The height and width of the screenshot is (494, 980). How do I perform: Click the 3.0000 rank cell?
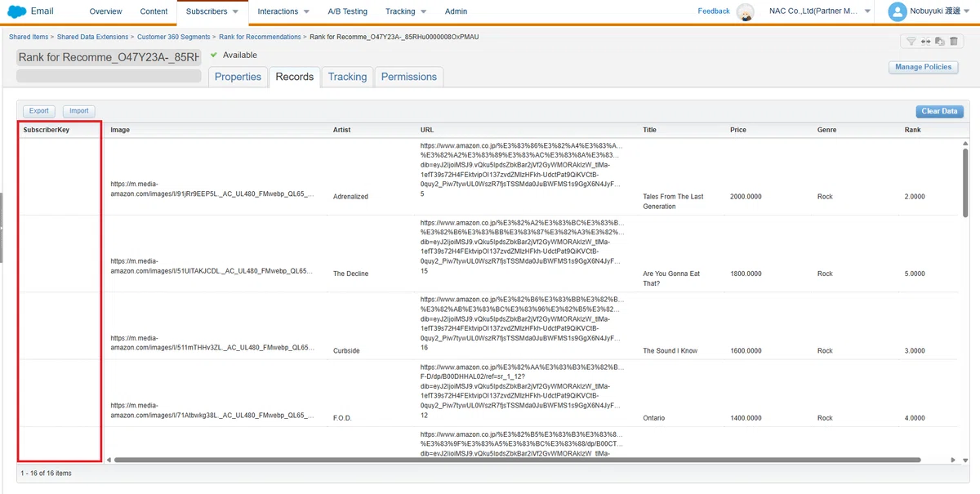tap(915, 351)
